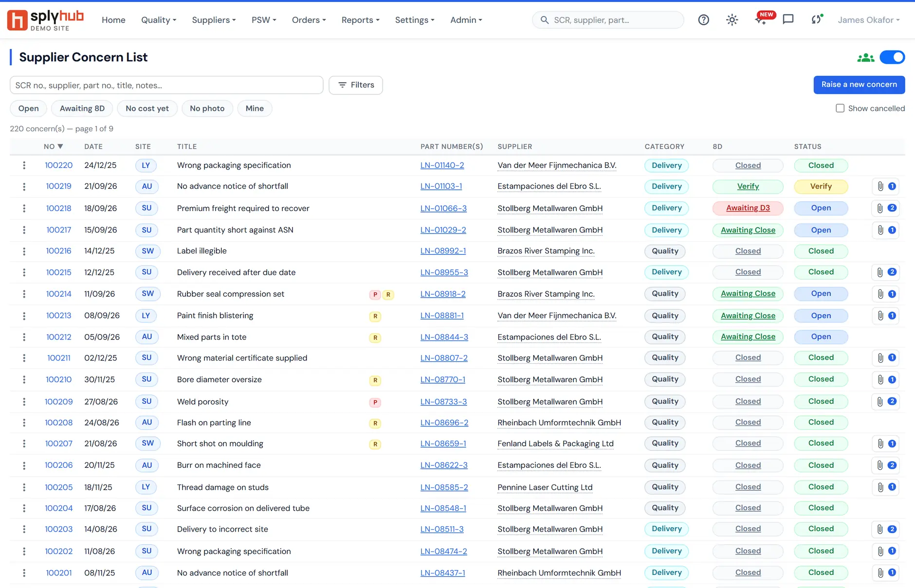Expand the PSW dropdown menu
Screen dimensions: 915x588
(x=264, y=20)
